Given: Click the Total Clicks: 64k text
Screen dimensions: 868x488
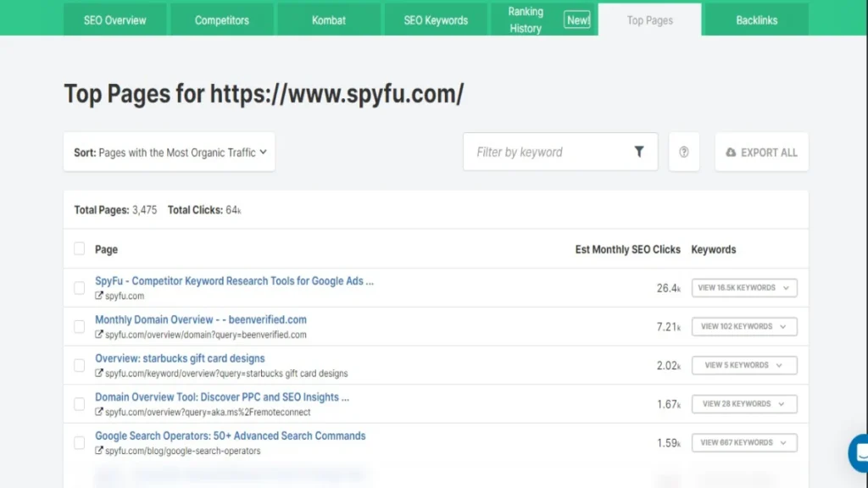Looking at the screenshot, I should (204, 210).
